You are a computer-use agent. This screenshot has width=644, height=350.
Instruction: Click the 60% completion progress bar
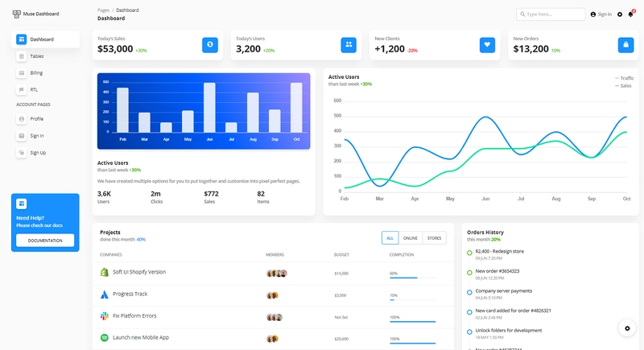pyautogui.click(x=412, y=278)
